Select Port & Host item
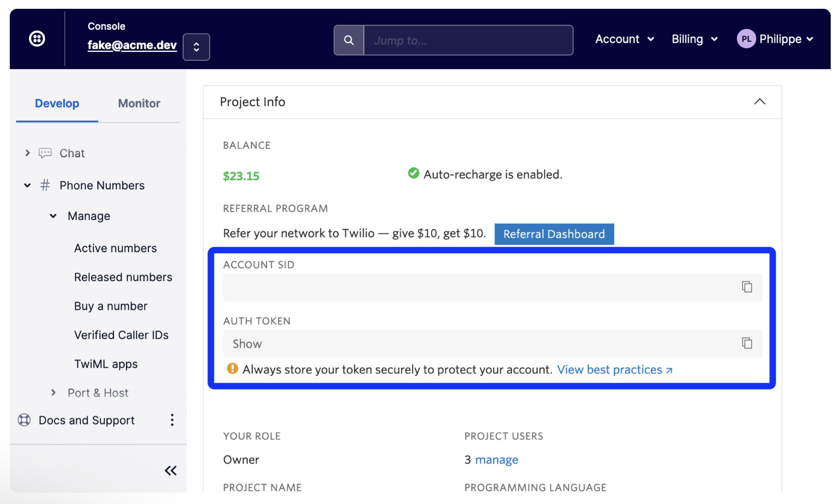 pyautogui.click(x=98, y=393)
